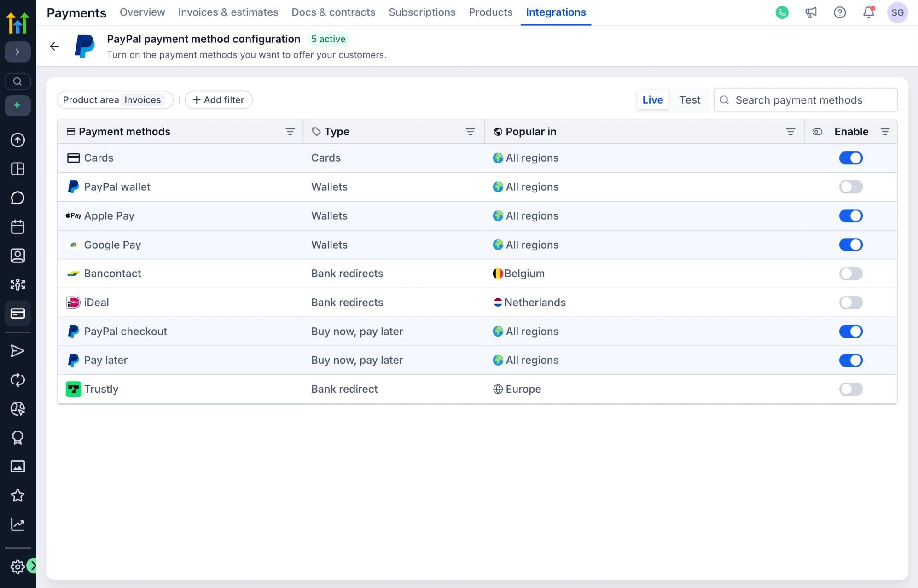Click the green lightning bolt quick actions icon

pyautogui.click(x=17, y=105)
